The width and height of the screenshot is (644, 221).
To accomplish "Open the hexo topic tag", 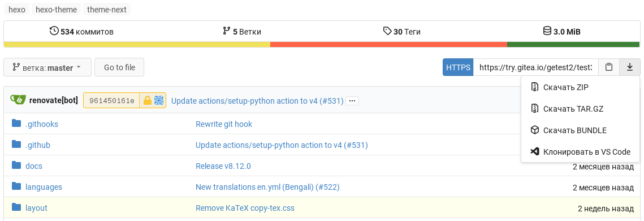I will tap(17, 10).
